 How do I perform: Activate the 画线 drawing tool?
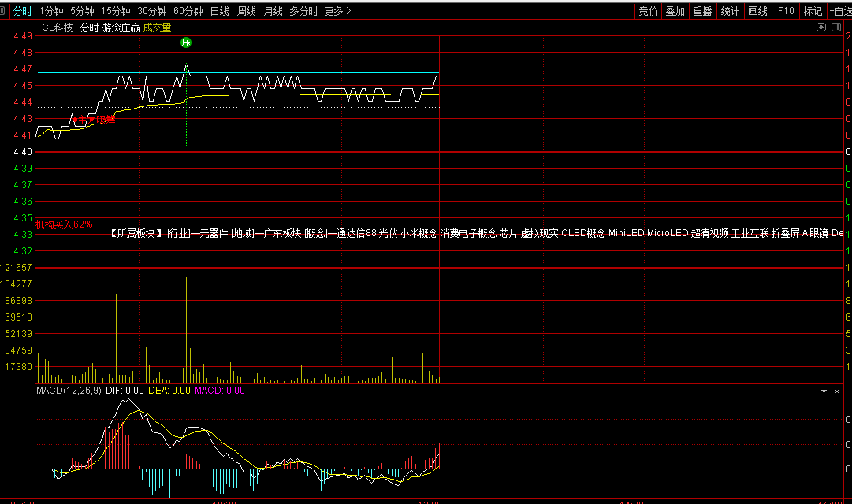point(757,11)
